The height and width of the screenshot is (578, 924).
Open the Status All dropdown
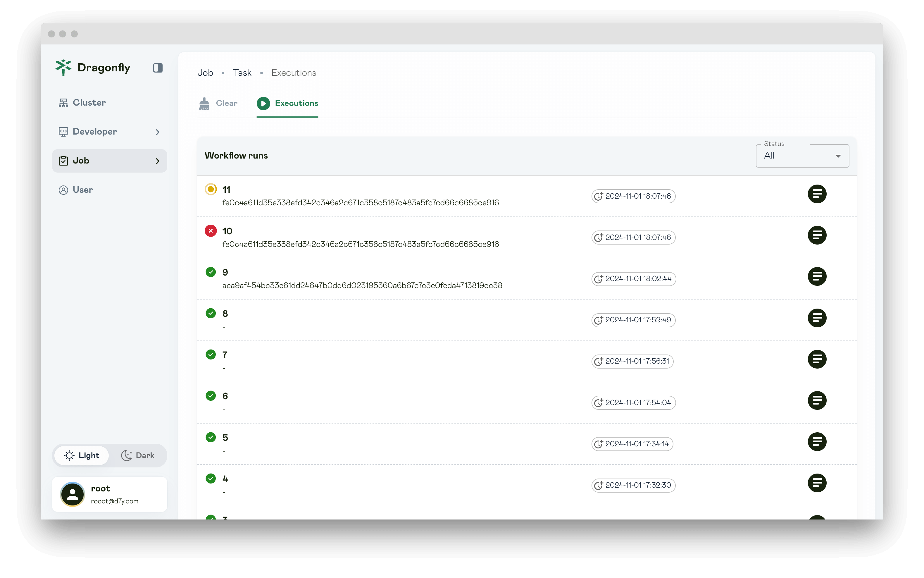802,156
